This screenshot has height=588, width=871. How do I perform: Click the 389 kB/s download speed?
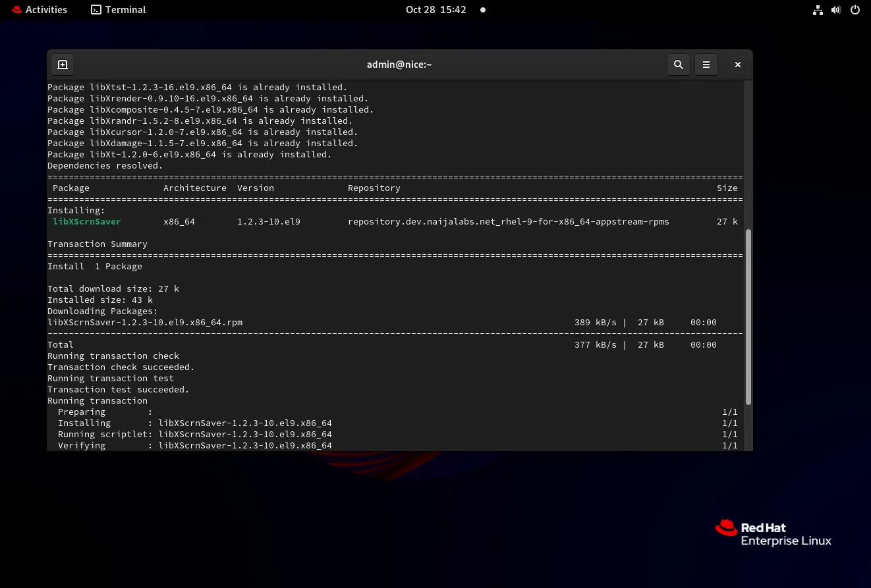[x=596, y=323]
